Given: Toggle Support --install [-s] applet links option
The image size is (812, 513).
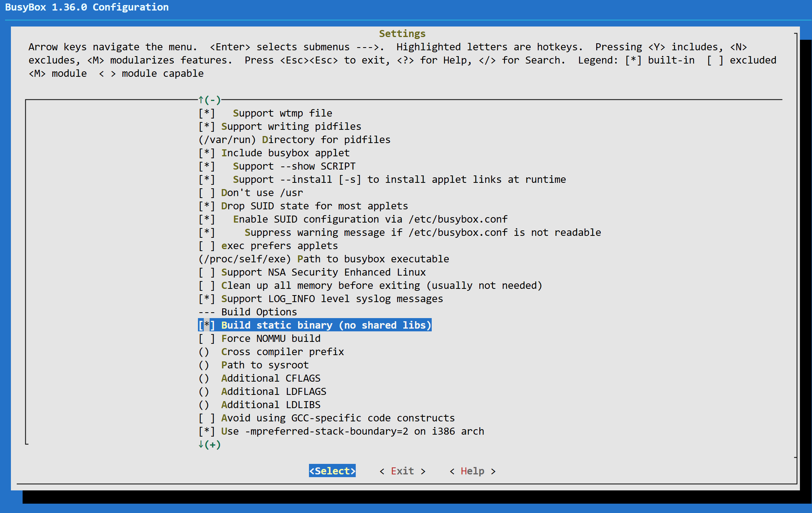Looking at the screenshot, I should (382, 179).
